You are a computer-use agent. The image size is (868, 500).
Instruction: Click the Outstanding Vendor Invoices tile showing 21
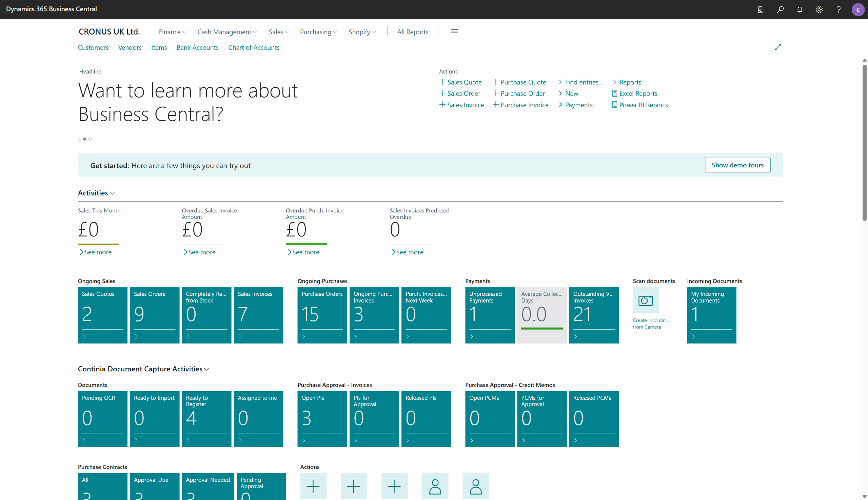[x=594, y=315]
